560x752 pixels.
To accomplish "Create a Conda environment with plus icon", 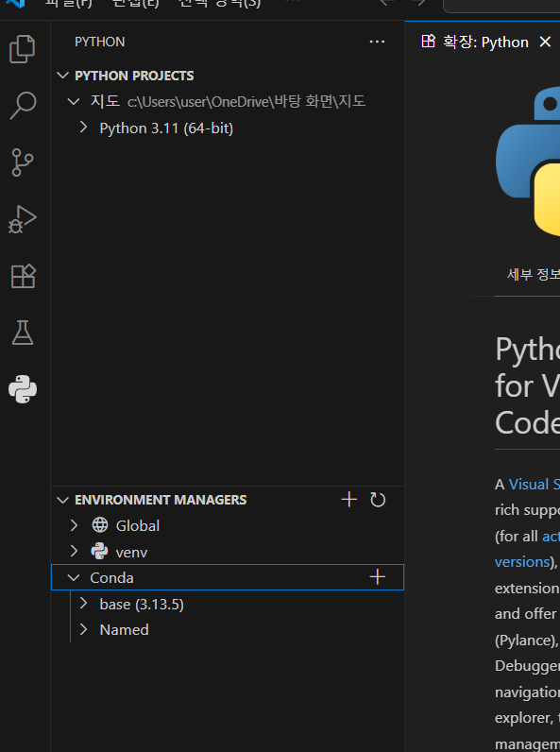I will coord(378,577).
